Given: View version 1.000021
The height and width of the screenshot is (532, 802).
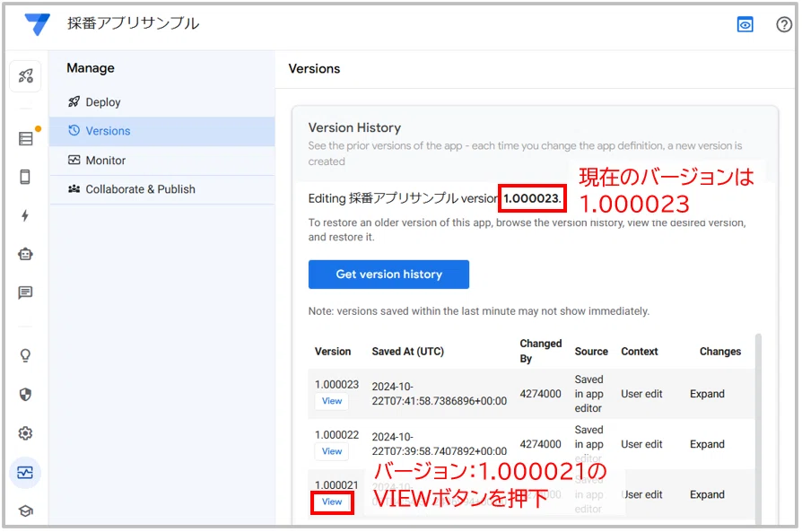Looking at the screenshot, I should point(331,501).
